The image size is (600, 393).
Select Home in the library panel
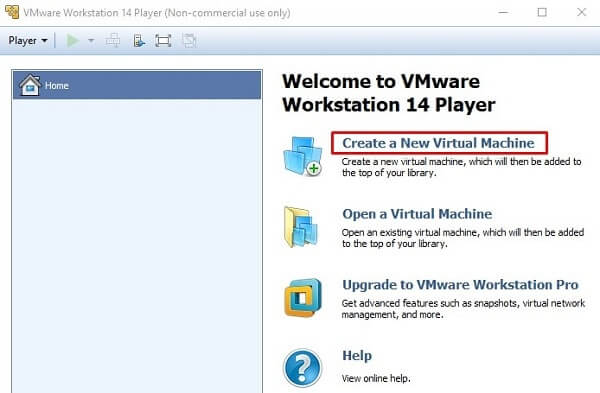tap(137, 85)
